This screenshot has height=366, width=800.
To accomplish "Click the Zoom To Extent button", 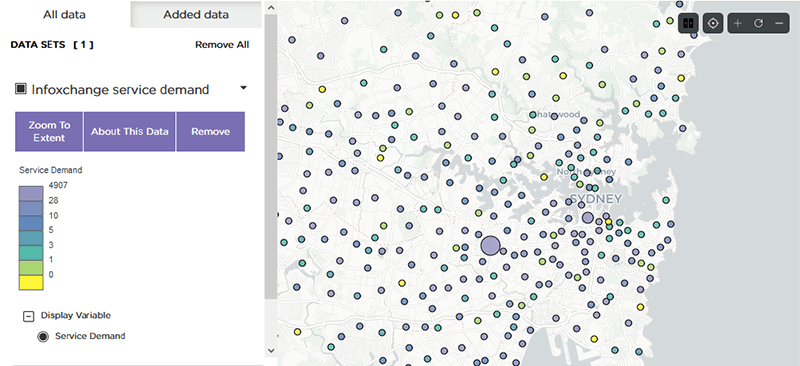I will tap(49, 132).
